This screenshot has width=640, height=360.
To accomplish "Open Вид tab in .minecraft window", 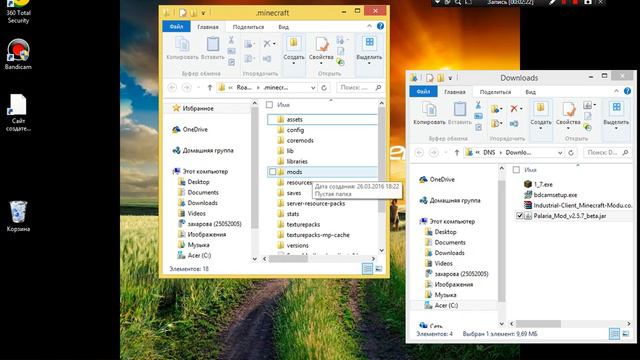I will point(283,27).
